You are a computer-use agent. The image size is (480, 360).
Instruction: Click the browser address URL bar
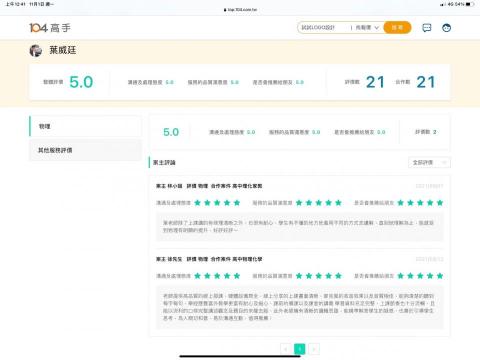[x=240, y=10]
